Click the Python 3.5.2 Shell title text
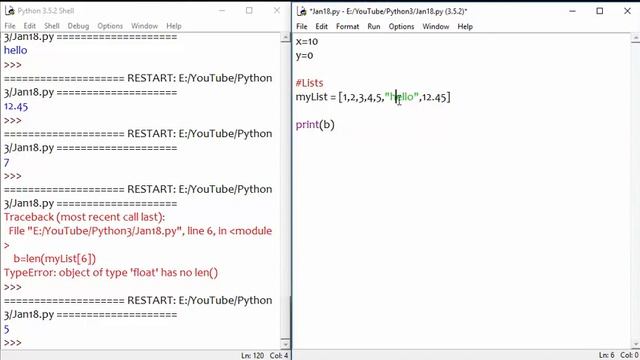This screenshot has height=360, width=640. (x=46, y=11)
